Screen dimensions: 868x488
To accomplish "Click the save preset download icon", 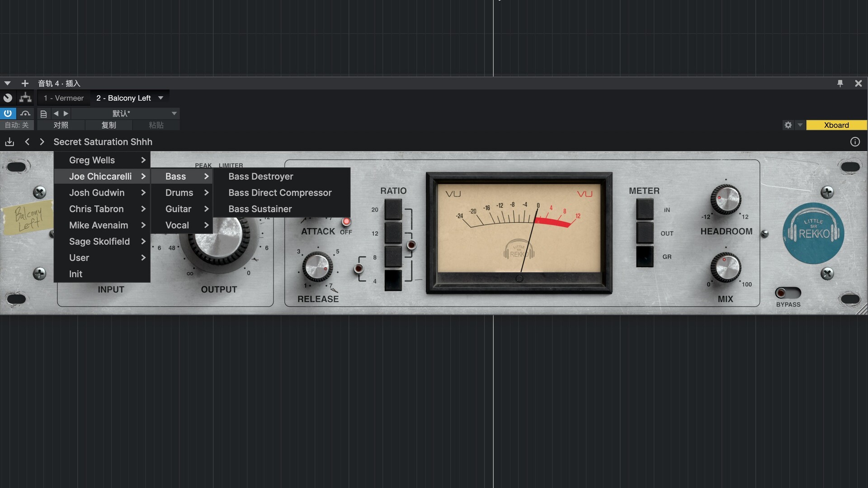I will 9,142.
